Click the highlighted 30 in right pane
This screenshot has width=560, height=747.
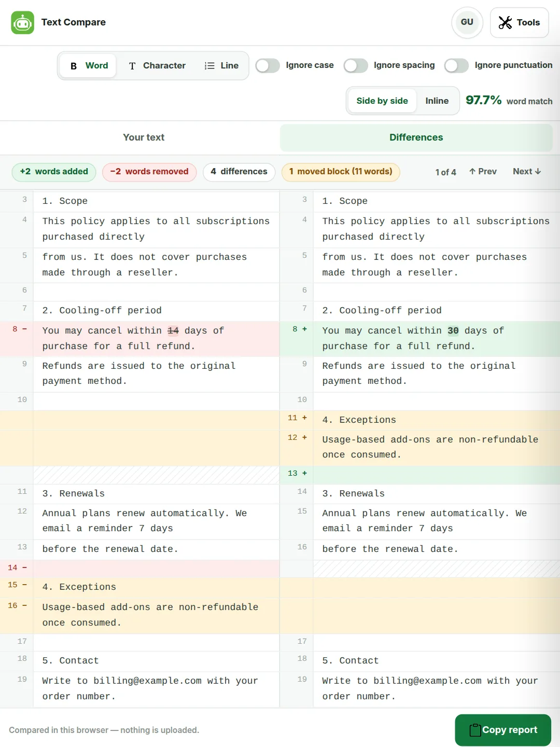[x=453, y=330]
